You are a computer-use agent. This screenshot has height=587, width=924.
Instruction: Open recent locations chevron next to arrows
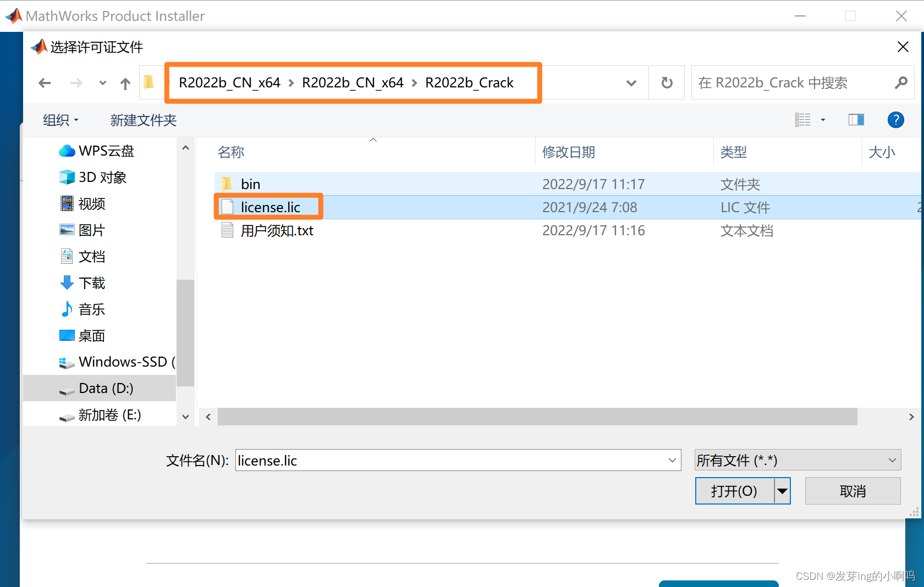pyautogui.click(x=103, y=83)
